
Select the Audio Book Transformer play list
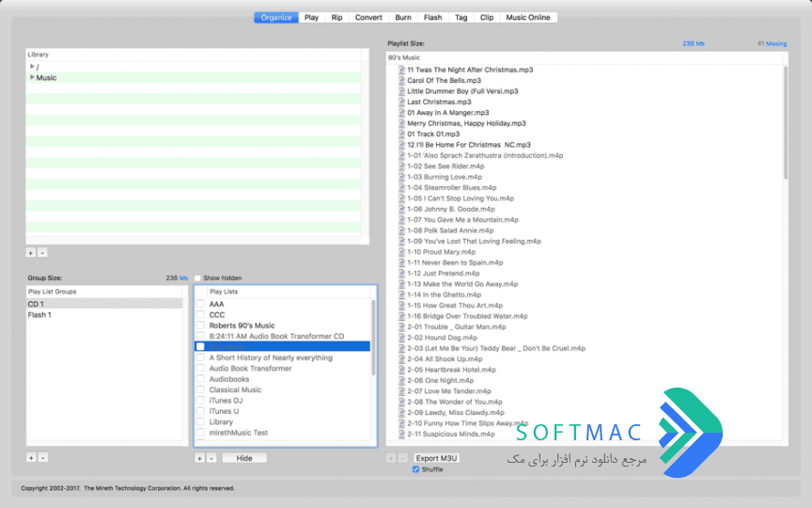coord(250,368)
